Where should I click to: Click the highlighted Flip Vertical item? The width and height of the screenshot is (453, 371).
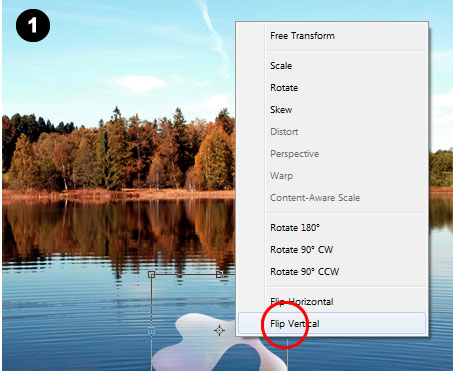pos(332,323)
